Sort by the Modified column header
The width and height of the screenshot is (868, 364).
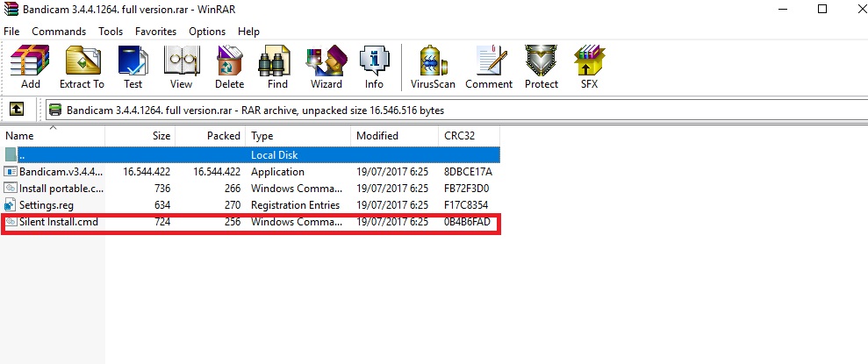(394, 136)
